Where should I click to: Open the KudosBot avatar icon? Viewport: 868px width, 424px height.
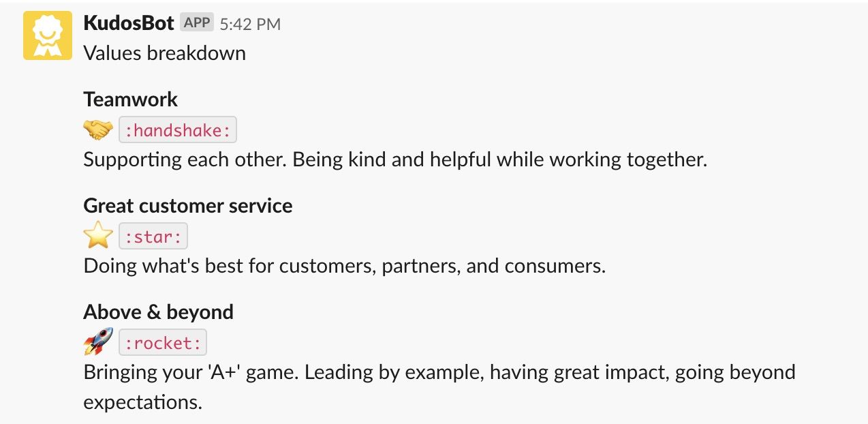[x=48, y=35]
